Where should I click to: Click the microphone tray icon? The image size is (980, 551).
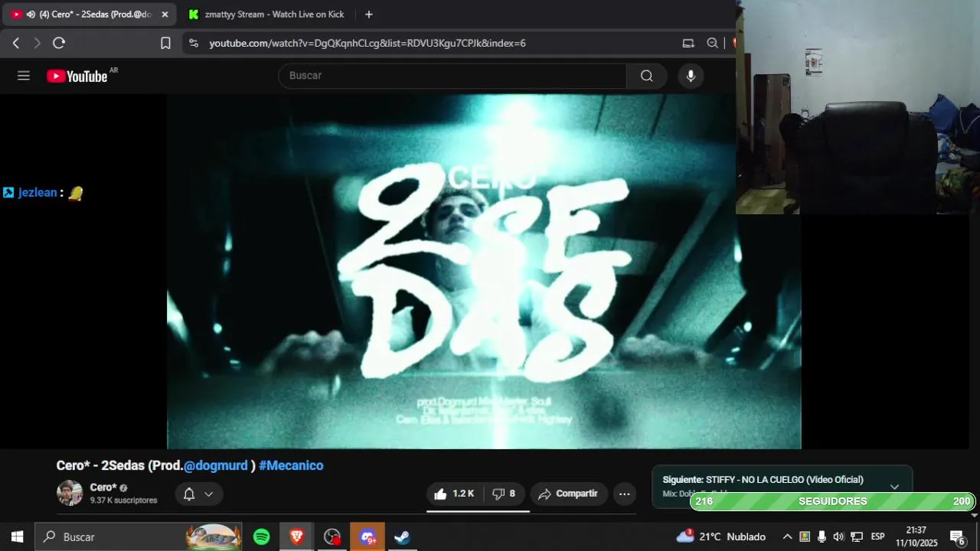[822, 536]
